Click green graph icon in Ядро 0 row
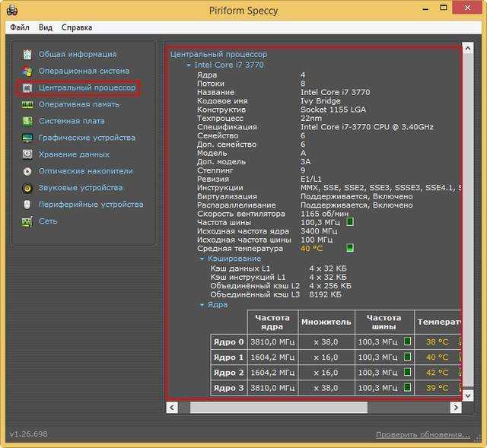Viewport: 487px width, 448px height. point(407,342)
